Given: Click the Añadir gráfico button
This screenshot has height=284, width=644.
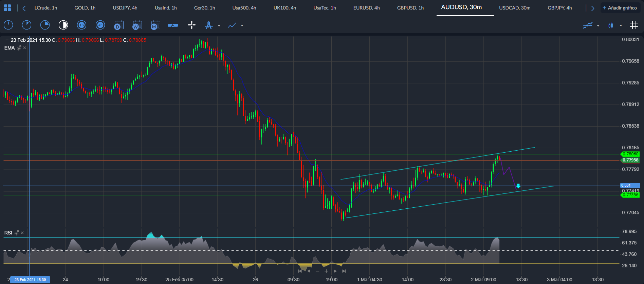Looking at the screenshot, I should tap(620, 8).
